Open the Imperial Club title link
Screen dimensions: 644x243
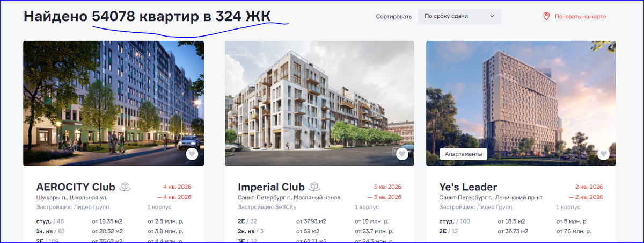(x=271, y=187)
